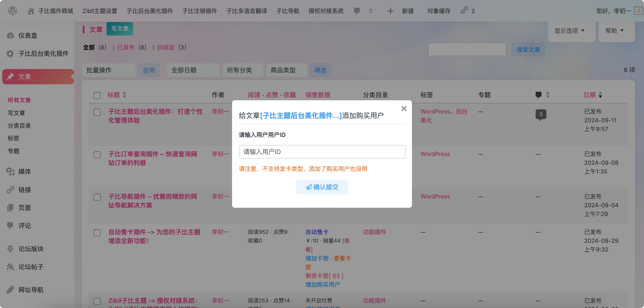Open the 3 comments badge on first article
Viewport: 644px width, 308px height.
(x=541, y=114)
